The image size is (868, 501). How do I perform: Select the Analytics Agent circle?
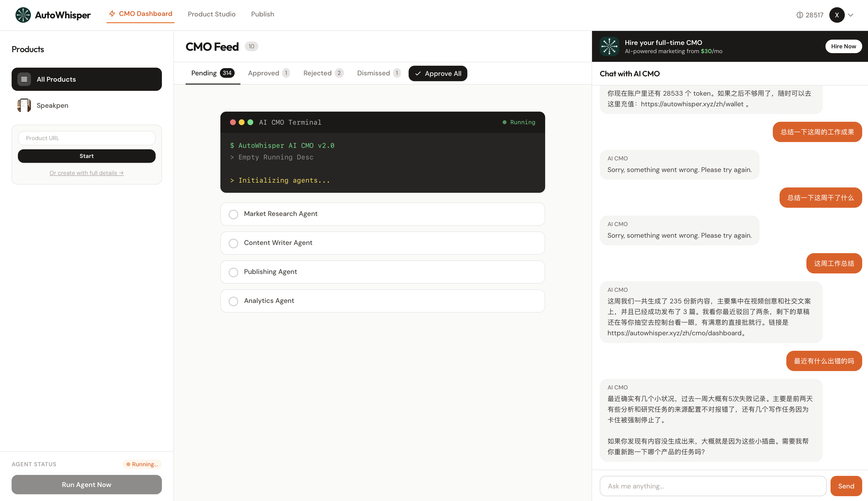pos(234,301)
